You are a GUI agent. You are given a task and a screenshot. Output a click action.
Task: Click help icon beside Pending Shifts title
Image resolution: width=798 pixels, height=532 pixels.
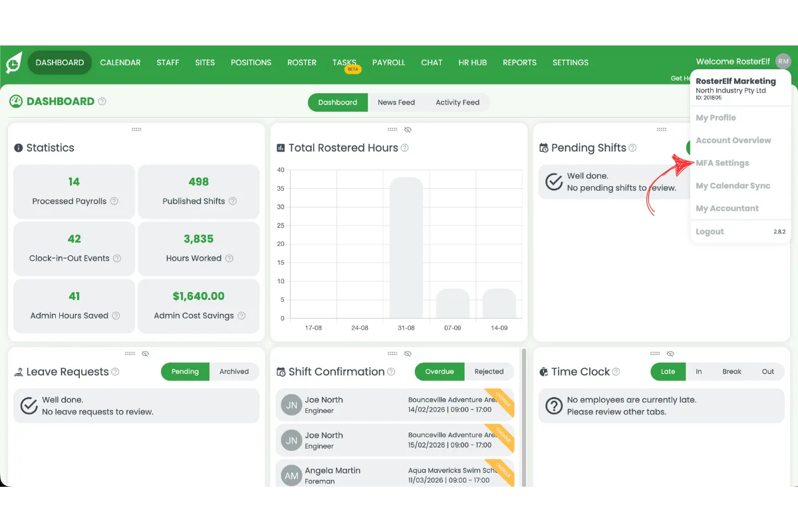point(633,148)
